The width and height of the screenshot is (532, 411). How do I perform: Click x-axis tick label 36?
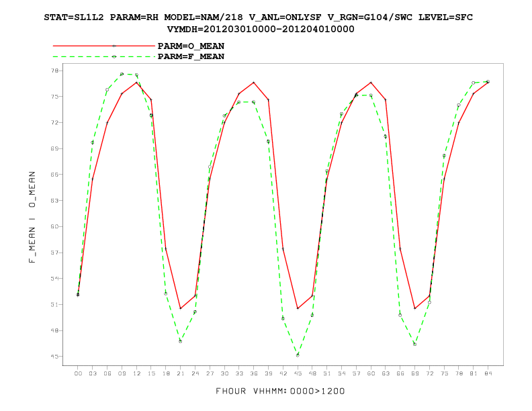pos(254,373)
